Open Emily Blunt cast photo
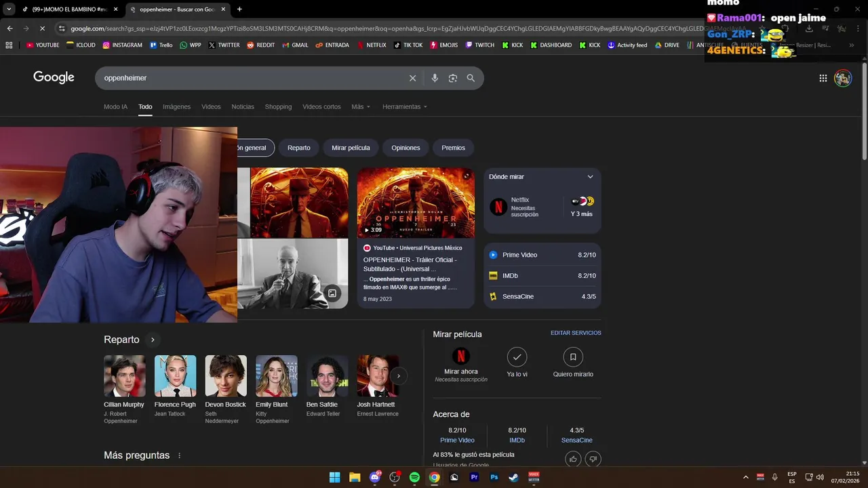Screen dimensions: 868x488 point(277,375)
